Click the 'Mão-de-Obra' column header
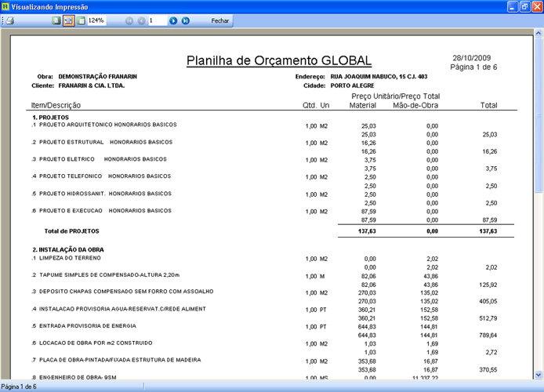This screenshot has height=392, width=544. tap(415, 106)
